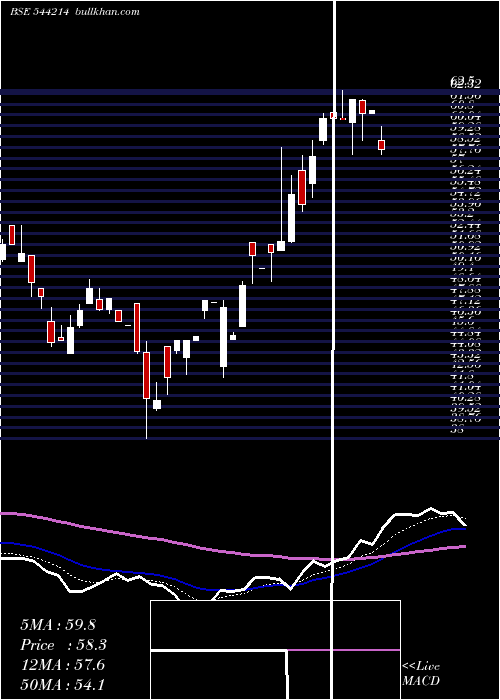Select the 50MA : 54.1 value
This screenshot has height=700, width=500.
[x=62, y=684]
